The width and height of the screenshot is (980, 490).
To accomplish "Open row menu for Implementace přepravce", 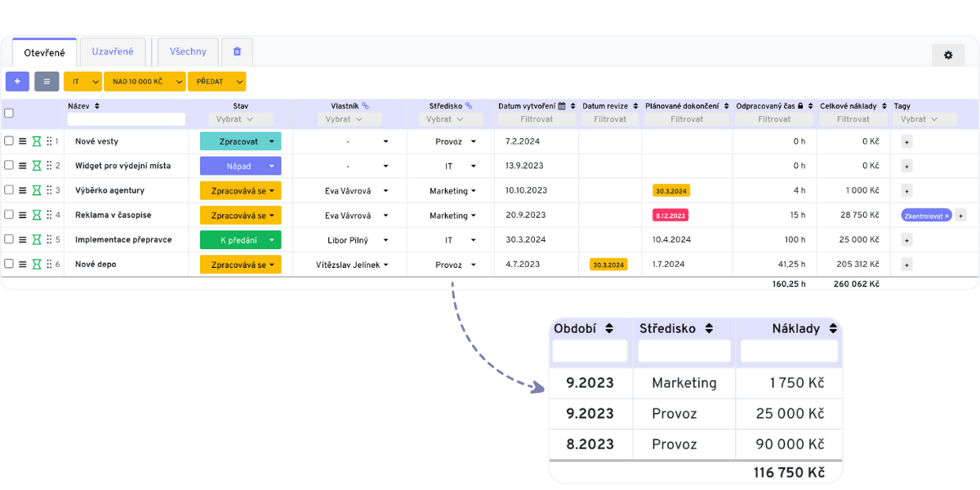I will [x=23, y=240].
